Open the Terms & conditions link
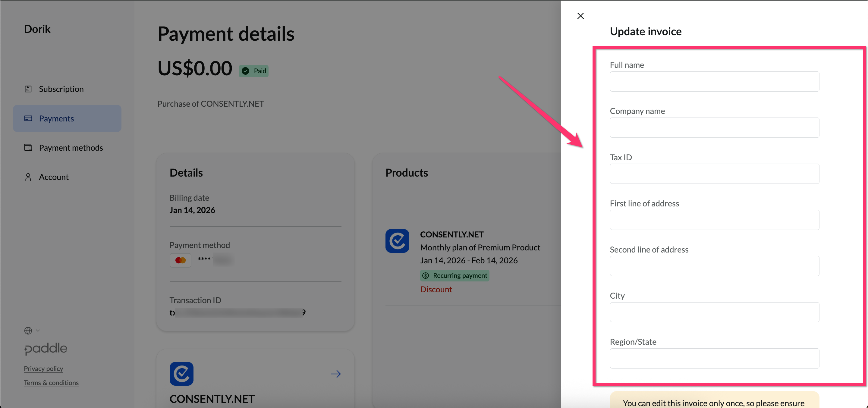This screenshot has width=868, height=408. point(51,383)
